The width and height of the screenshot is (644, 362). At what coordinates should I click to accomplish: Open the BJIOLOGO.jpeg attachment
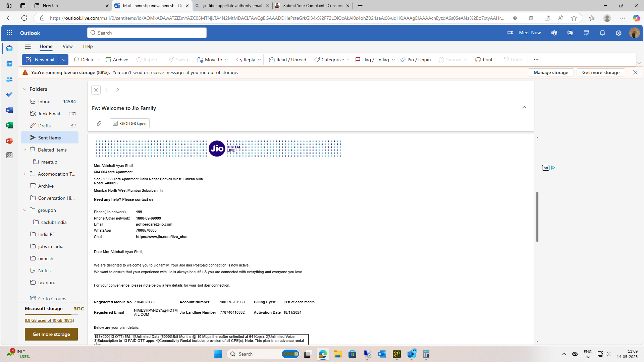pos(130,124)
